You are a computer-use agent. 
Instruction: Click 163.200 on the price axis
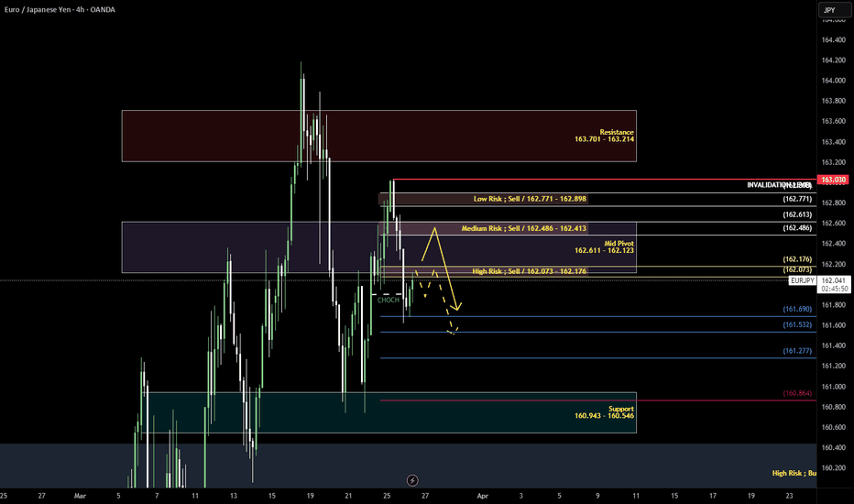833,162
